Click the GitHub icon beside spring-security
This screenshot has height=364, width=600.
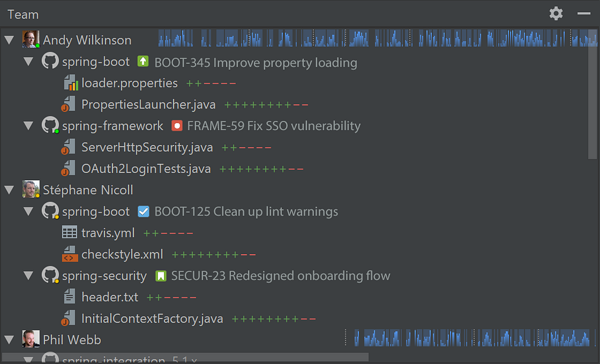click(50, 275)
